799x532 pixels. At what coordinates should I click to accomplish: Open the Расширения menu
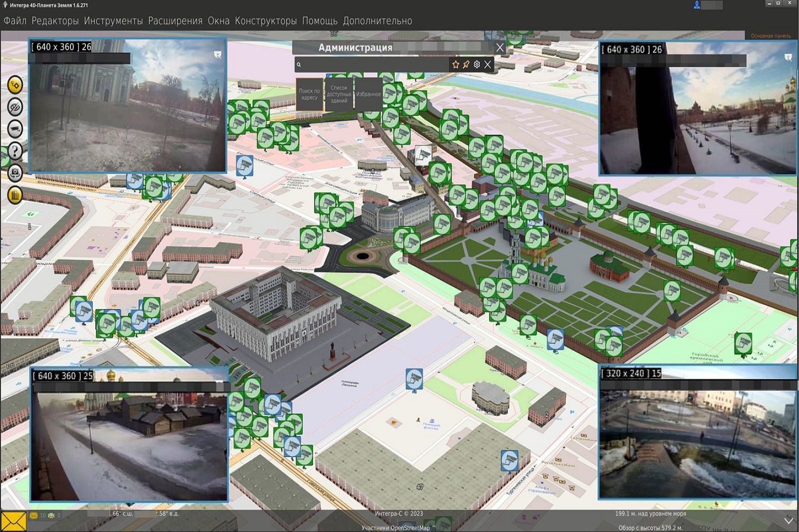[175, 21]
